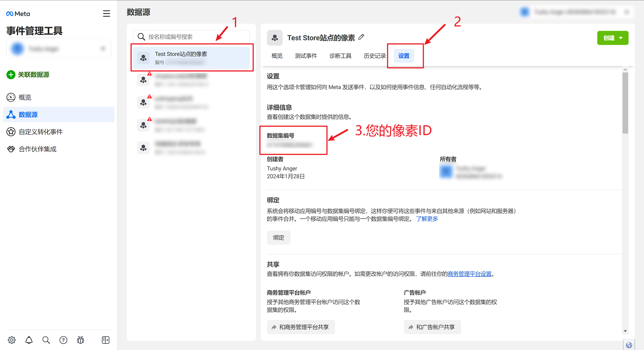Click the bug report icon
The height and width of the screenshot is (350, 644).
(x=80, y=340)
